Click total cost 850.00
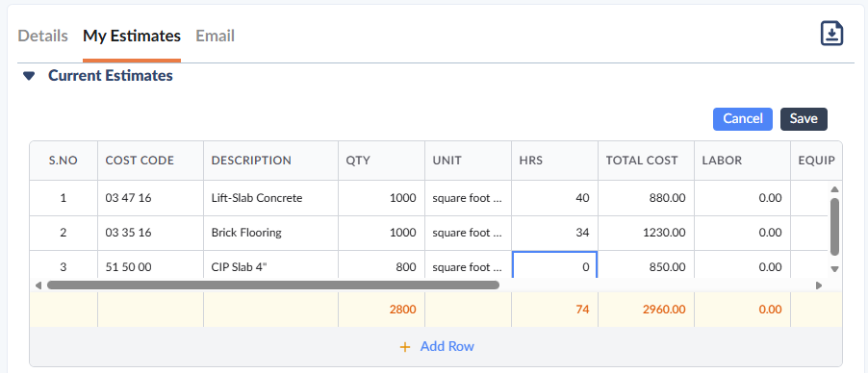Viewport: 868px width, 373px height. tap(667, 267)
